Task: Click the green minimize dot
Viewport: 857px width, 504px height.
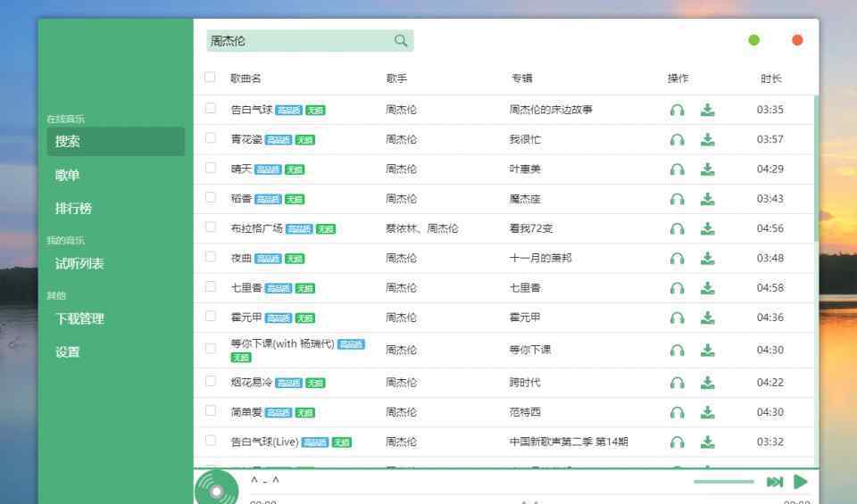Action: 753,40
